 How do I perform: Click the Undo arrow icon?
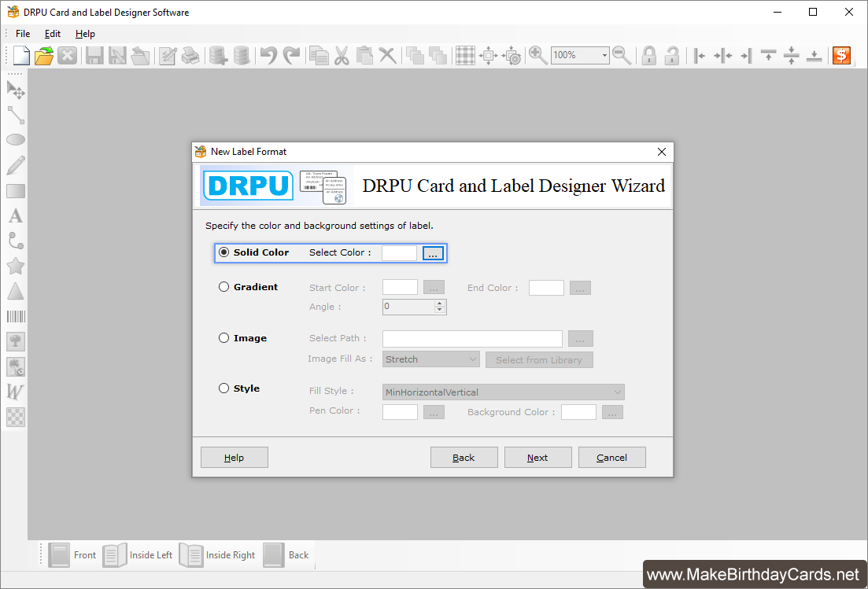pyautogui.click(x=268, y=55)
